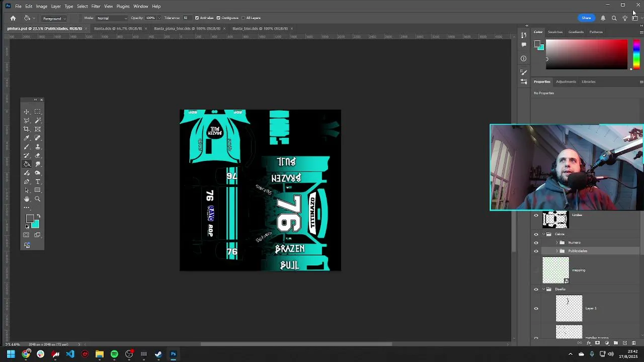Hide Layer 1 visibility
Screen dimensions: 644x362
[x=536, y=309]
